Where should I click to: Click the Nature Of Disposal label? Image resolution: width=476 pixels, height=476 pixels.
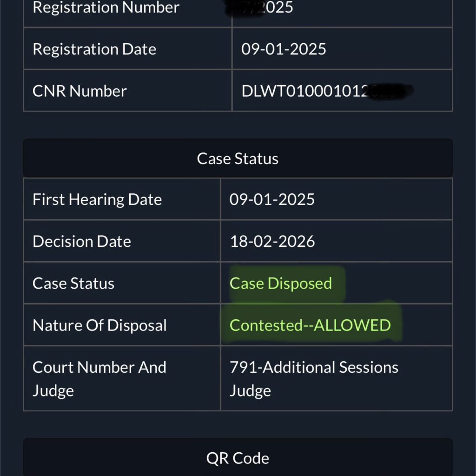99,325
